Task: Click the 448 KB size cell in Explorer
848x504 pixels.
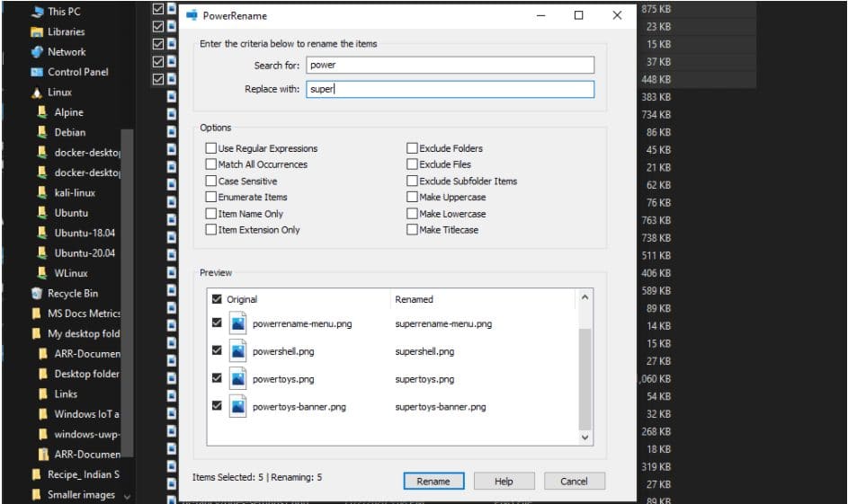Action: click(x=656, y=79)
